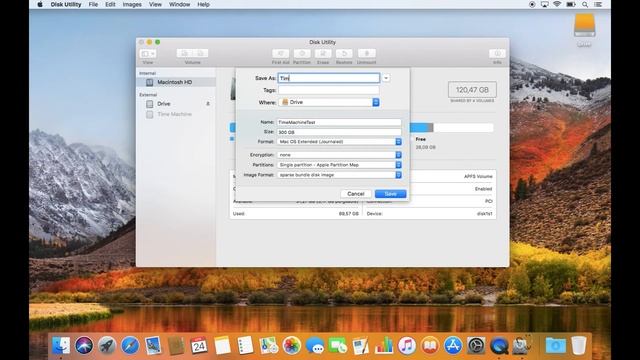Select Time Machine volume in sidebar
The width and height of the screenshot is (640, 360).
tap(176, 114)
